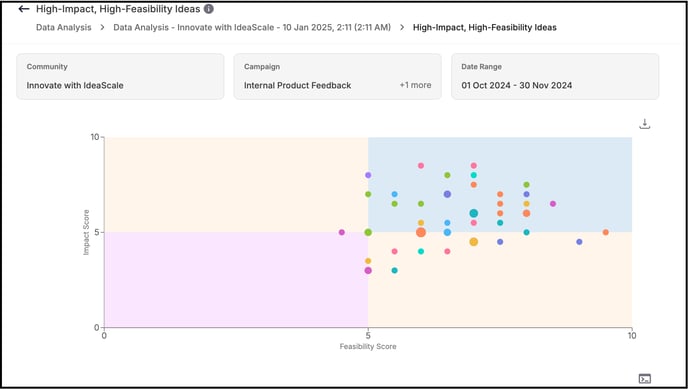Select the large yellow bubble at feasibility 7
Image resolution: width=688 pixels, height=389 pixels.
click(473, 242)
